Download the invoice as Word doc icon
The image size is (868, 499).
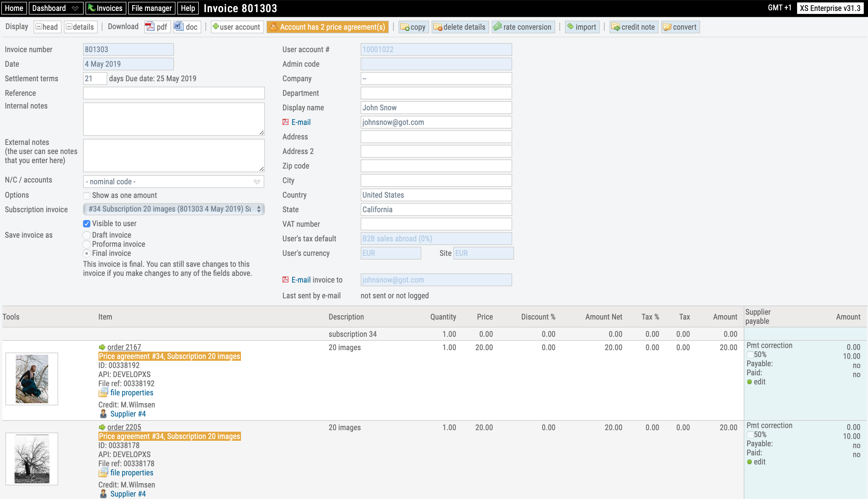[x=187, y=27]
